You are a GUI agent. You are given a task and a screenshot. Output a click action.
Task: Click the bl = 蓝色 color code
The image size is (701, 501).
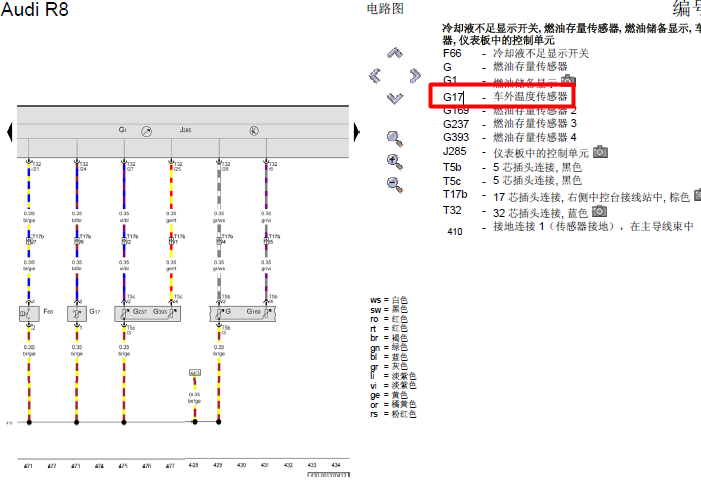[389, 357]
